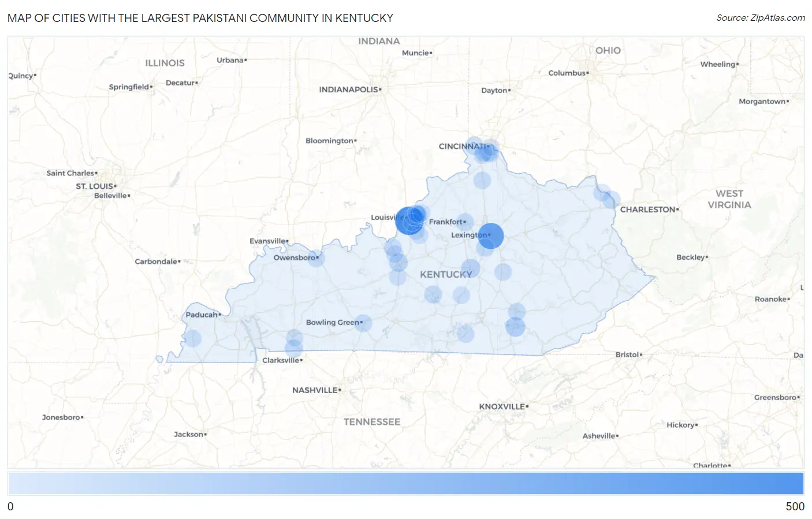Click the Carbondale city label
The width and height of the screenshot is (812, 519).
(x=156, y=262)
